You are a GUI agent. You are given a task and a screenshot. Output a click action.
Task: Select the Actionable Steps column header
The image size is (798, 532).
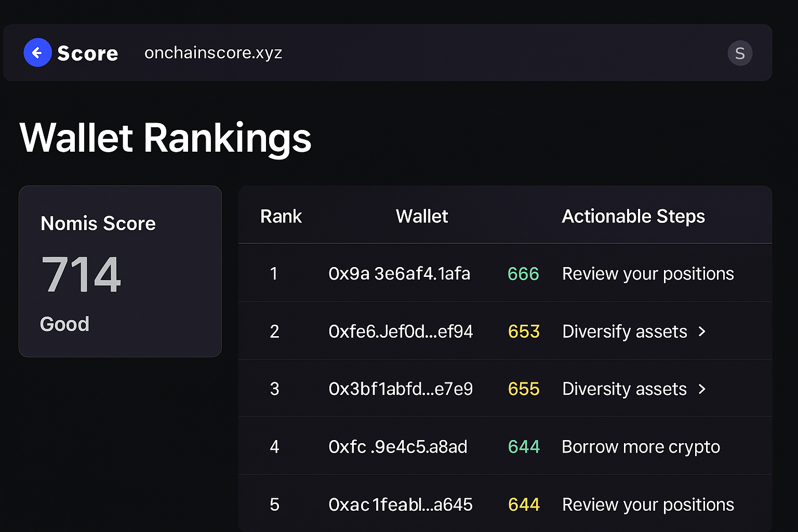[x=633, y=216]
